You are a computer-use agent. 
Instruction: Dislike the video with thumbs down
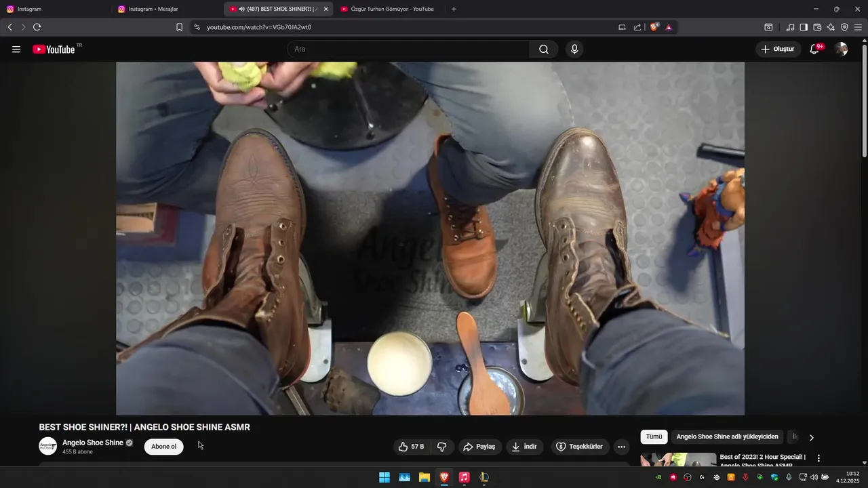(x=442, y=447)
